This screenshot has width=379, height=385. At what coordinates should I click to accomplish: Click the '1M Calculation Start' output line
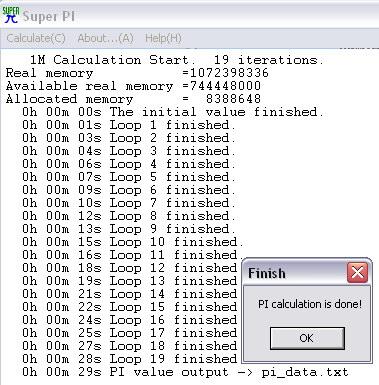click(x=177, y=60)
